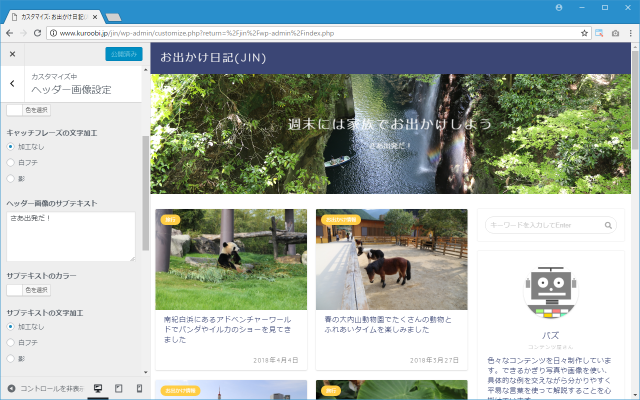Select 加工なし for サブテキストの文字加工
This screenshot has width=640, height=400.
coord(11,327)
